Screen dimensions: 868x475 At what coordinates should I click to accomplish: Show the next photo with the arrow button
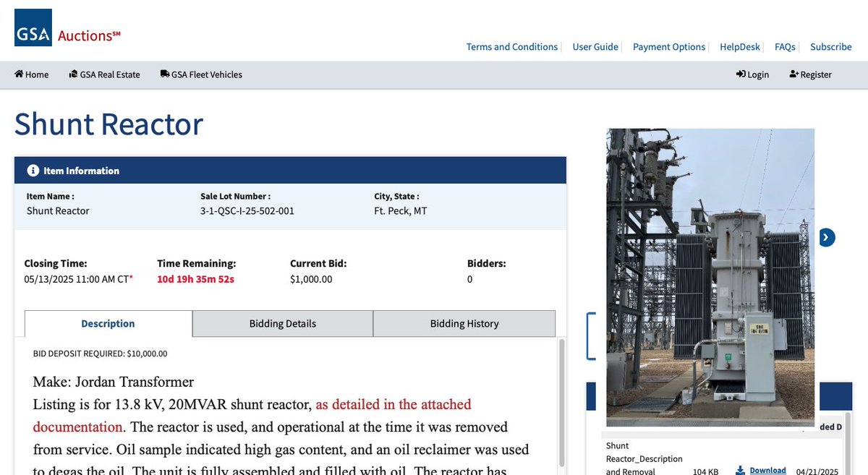tap(827, 237)
